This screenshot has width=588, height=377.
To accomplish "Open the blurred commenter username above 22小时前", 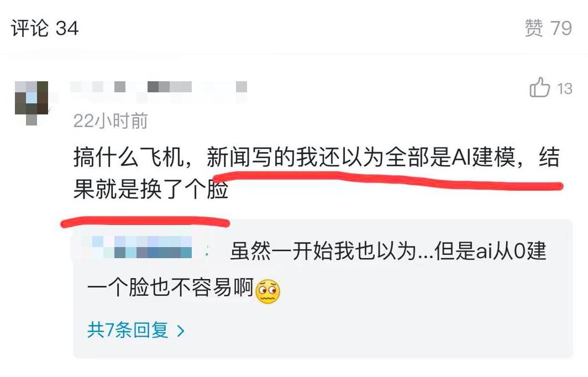I will (159, 91).
